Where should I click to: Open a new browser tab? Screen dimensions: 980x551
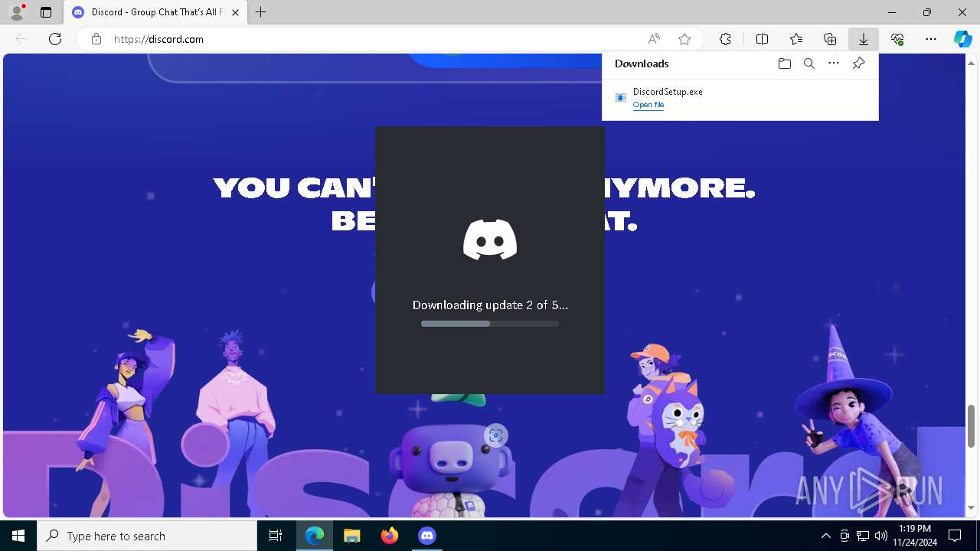(x=261, y=12)
